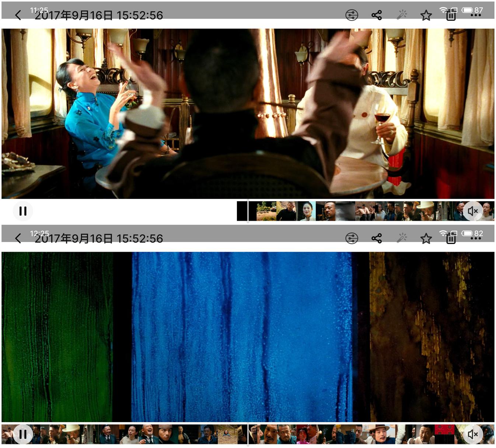Open adjustments on the train scene screen
This screenshot has height=448, width=496.
tap(352, 15)
